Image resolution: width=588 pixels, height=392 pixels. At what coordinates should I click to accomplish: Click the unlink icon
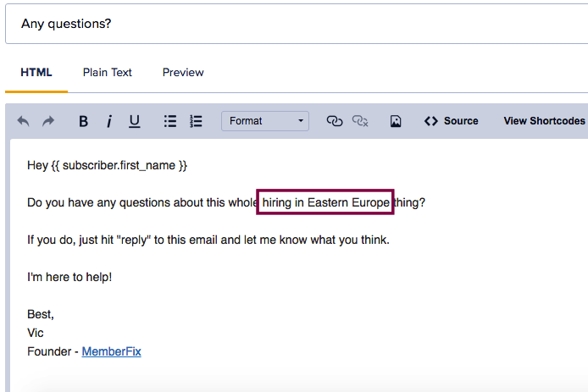(x=360, y=121)
